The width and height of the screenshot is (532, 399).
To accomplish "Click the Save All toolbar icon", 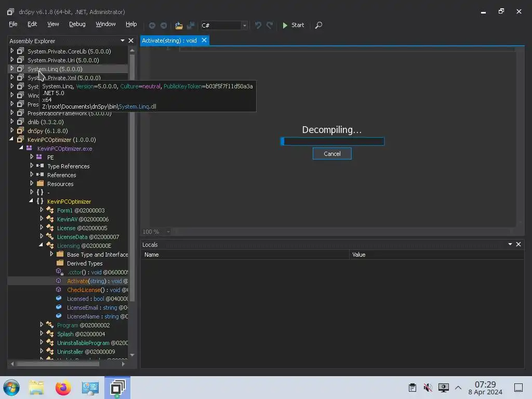I will point(191,25).
